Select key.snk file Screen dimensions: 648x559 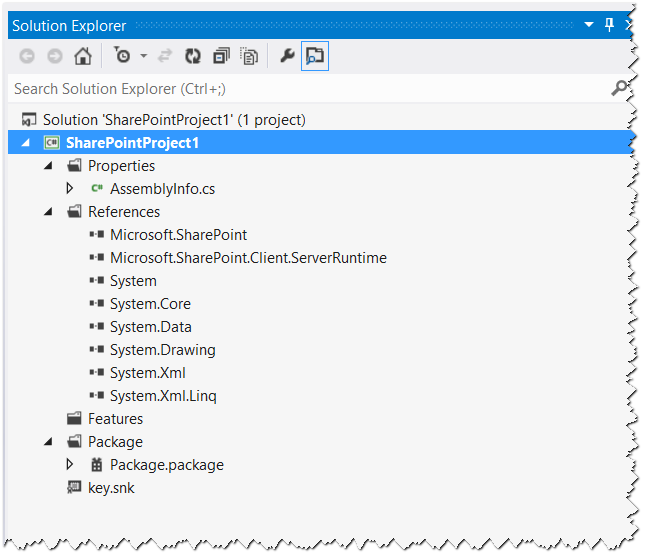111,488
